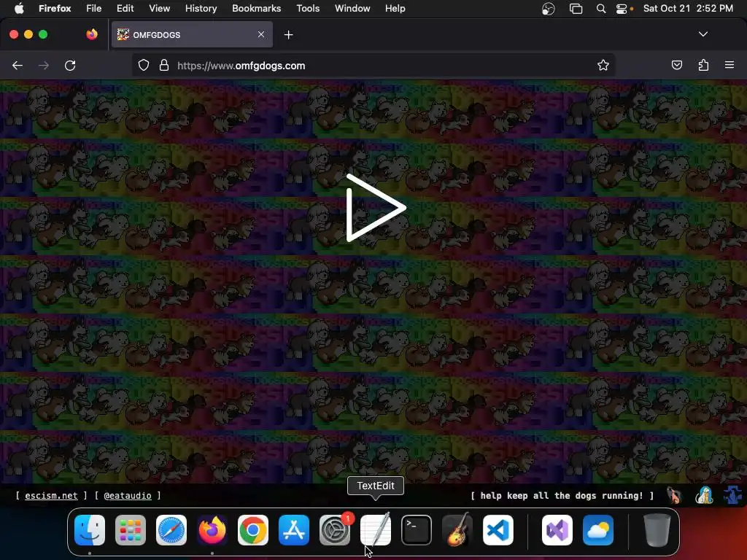View site security padlock details

164,66
